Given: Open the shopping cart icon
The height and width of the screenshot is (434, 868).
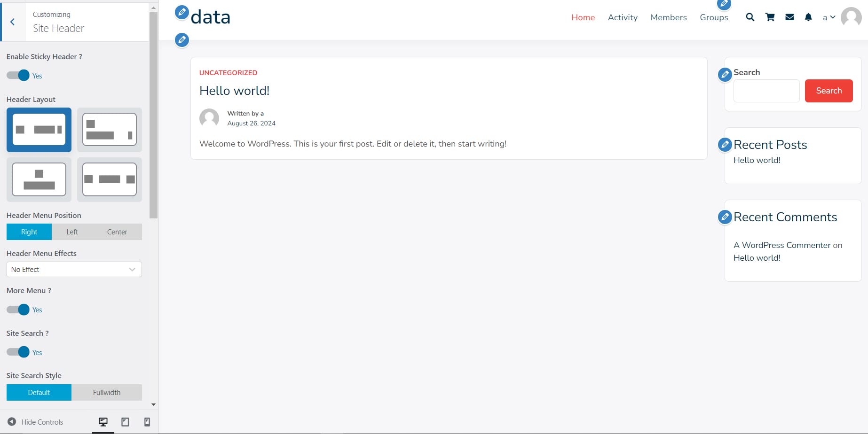Looking at the screenshot, I should click(x=770, y=17).
